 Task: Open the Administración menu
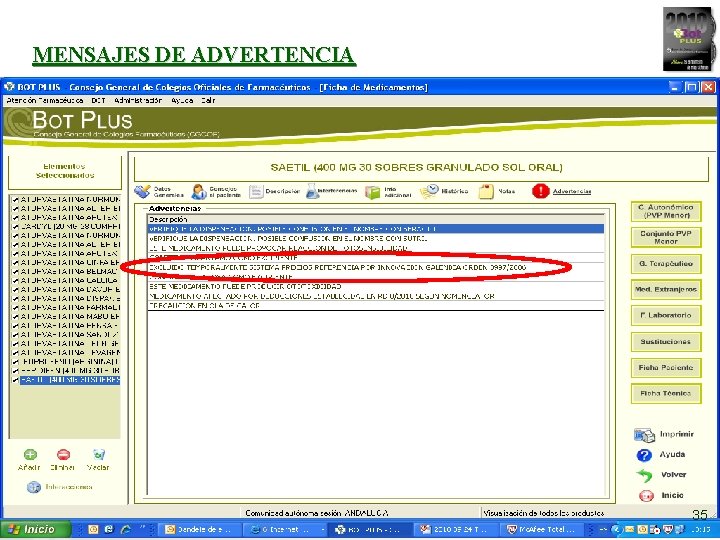(138, 100)
